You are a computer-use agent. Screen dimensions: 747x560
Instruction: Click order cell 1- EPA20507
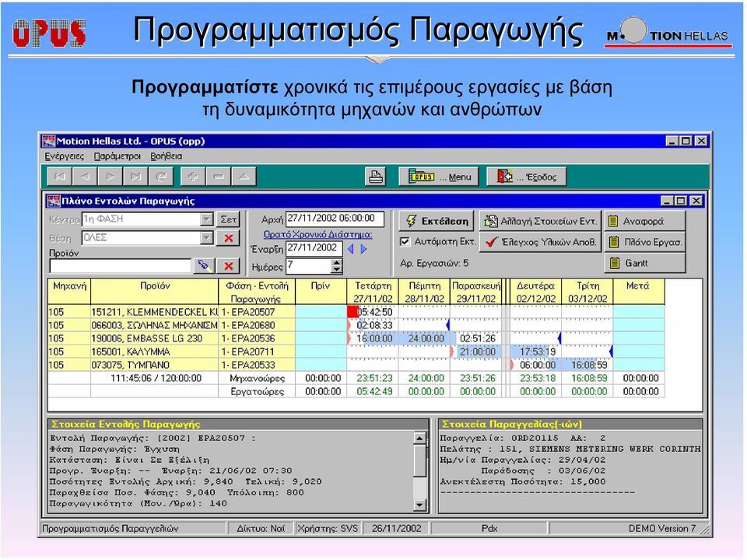click(257, 312)
